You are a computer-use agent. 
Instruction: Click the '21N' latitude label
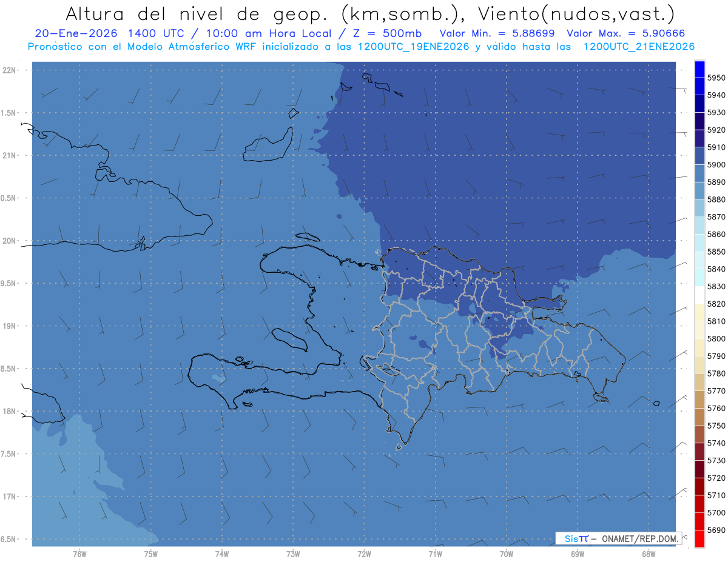click(10, 155)
